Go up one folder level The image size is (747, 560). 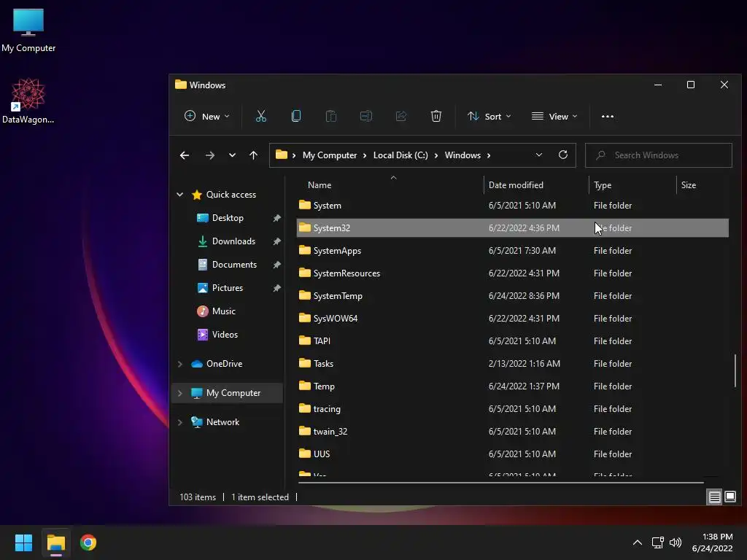click(x=253, y=155)
